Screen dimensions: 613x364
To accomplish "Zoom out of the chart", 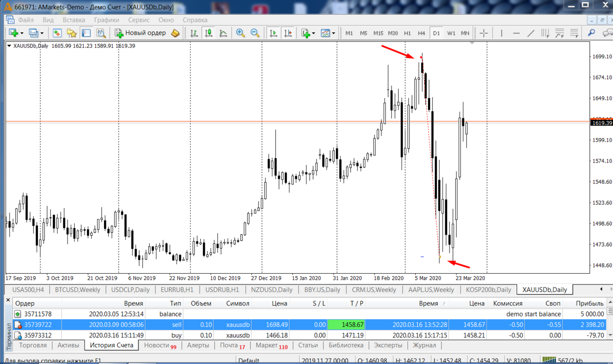I will tap(255, 33).
